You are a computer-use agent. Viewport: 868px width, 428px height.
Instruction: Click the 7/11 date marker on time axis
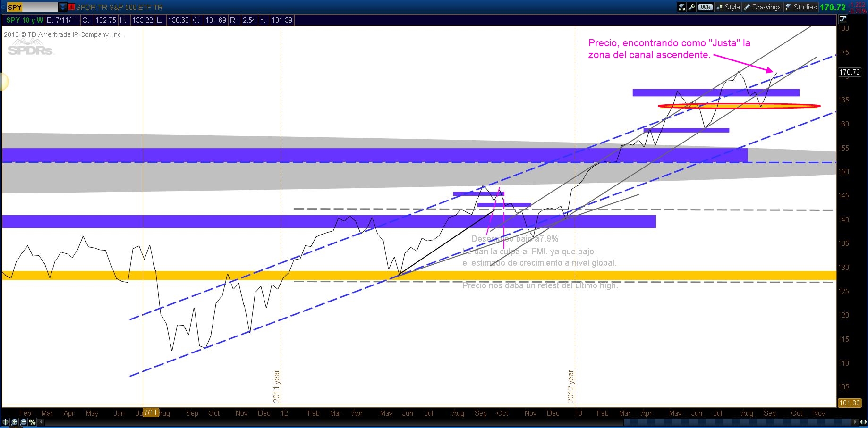150,413
